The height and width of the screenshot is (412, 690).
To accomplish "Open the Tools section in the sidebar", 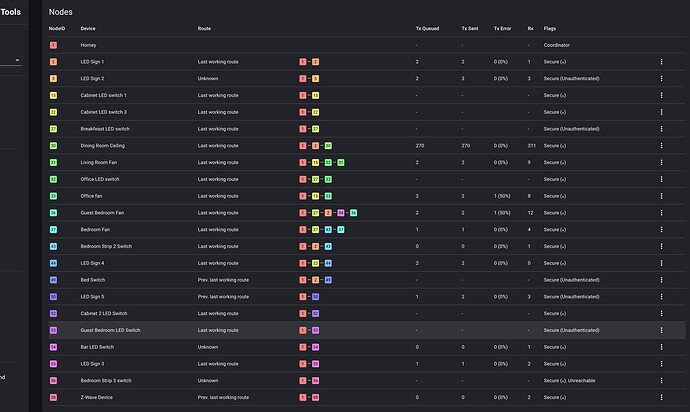I will (10, 12).
